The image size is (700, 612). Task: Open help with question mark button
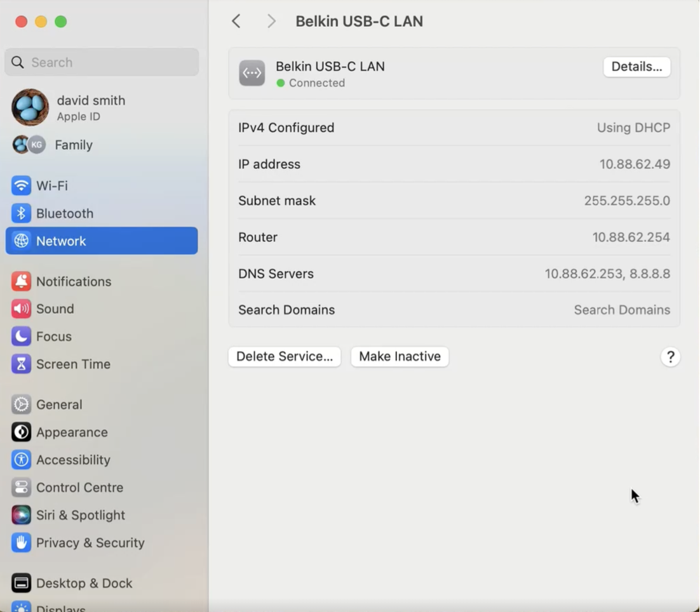pyautogui.click(x=670, y=357)
